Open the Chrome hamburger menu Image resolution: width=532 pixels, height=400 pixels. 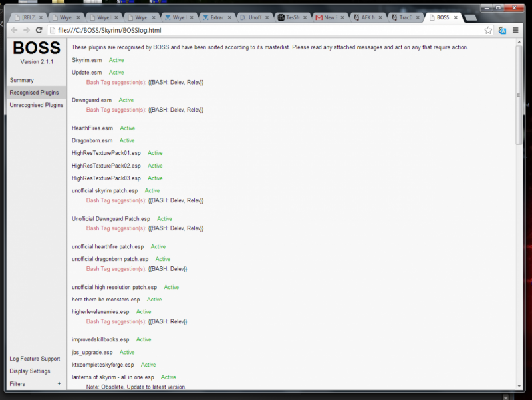coord(515,30)
